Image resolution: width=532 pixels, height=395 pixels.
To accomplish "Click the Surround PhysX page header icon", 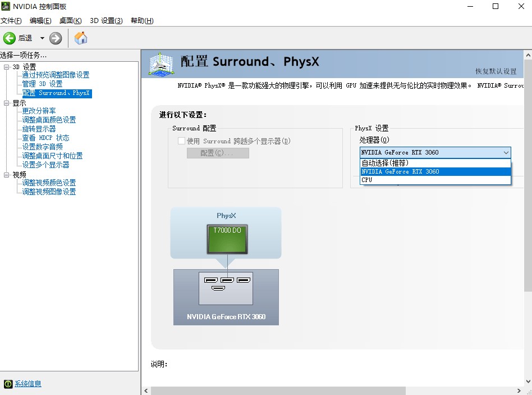I will click(162, 64).
